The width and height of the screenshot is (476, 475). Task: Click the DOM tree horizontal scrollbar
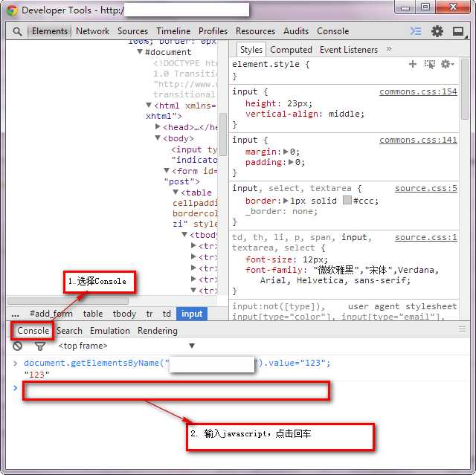tap(68, 300)
